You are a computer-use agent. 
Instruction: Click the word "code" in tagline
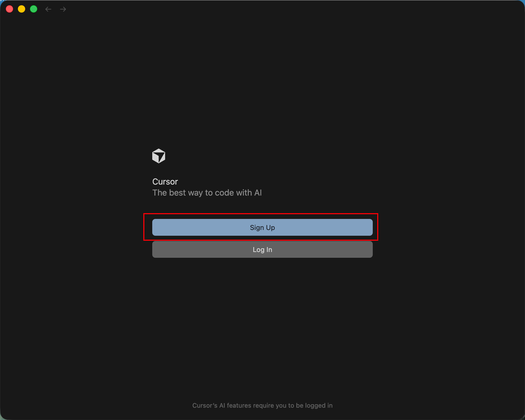[x=224, y=193]
